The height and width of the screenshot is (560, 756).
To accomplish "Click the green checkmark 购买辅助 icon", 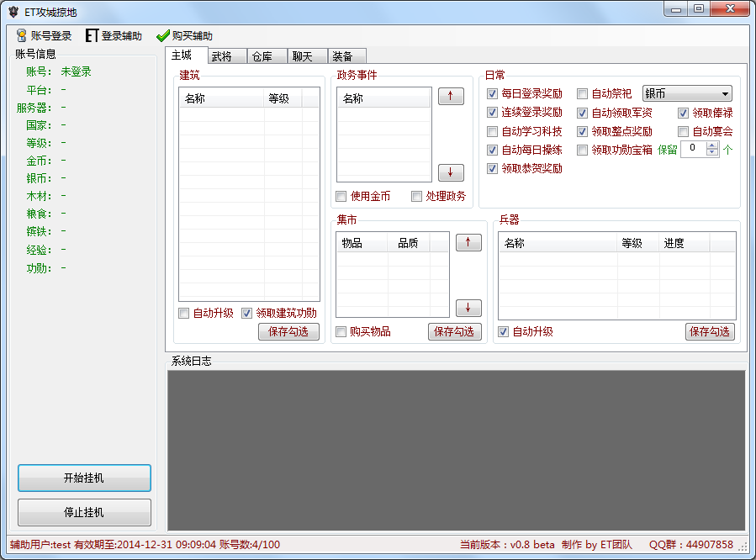I will tap(163, 35).
